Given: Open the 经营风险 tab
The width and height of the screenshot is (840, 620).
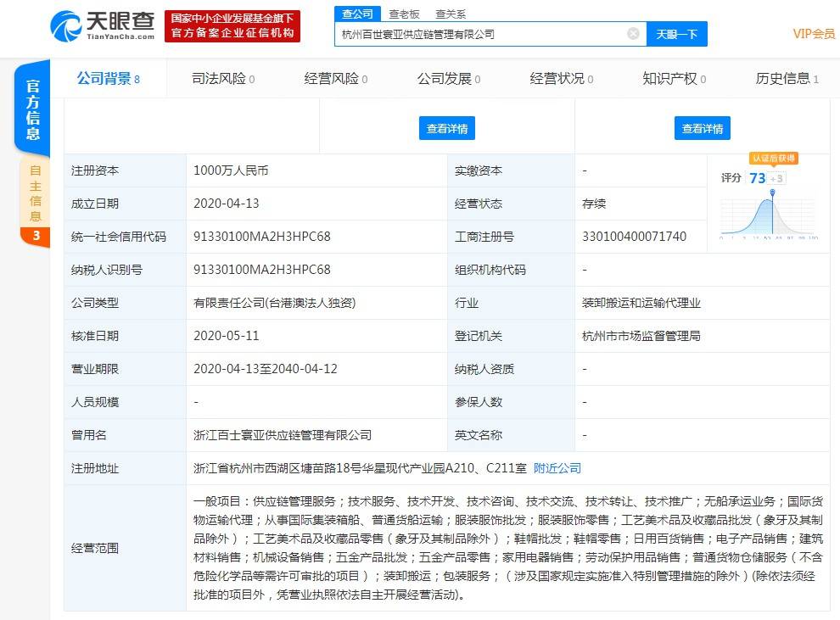Looking at the screenshot, I should 336,79.
